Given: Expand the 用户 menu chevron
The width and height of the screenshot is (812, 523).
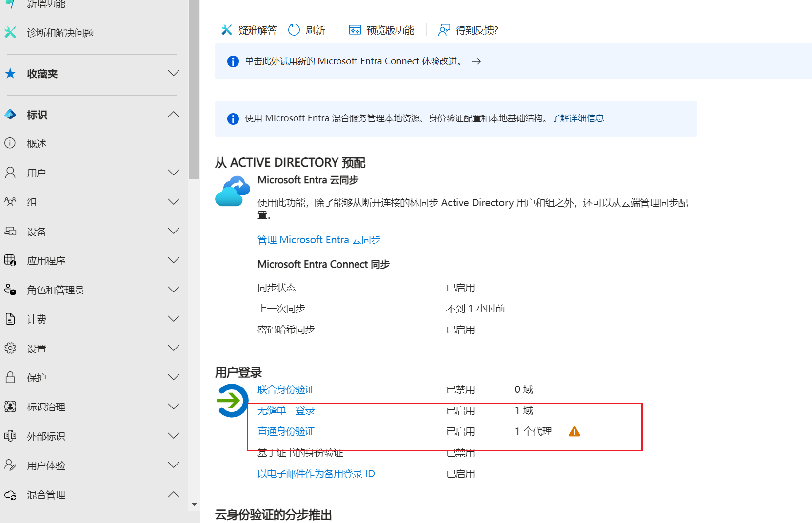Looking at the screenshot, I should 174,173.
